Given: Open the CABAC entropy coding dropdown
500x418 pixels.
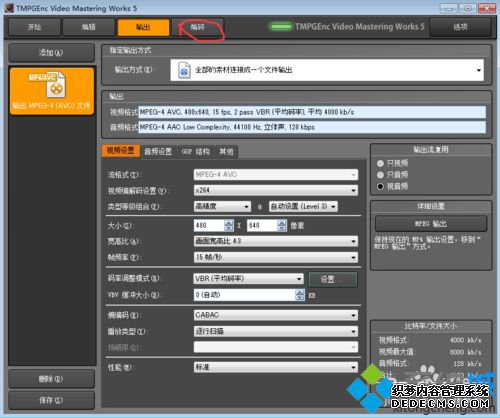Looking at the screenshot, I should tap(276, 315).
